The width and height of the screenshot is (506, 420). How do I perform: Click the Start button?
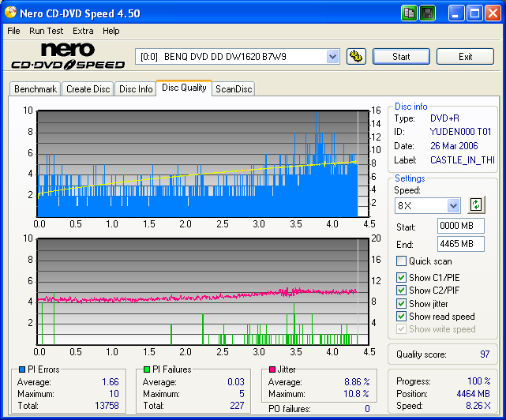click(x=401, y=57)
